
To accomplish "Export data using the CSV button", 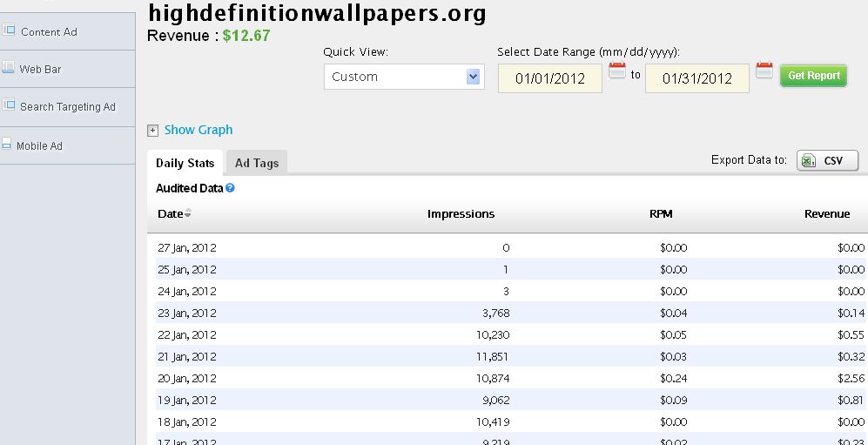I will click(x=828, y=160).
